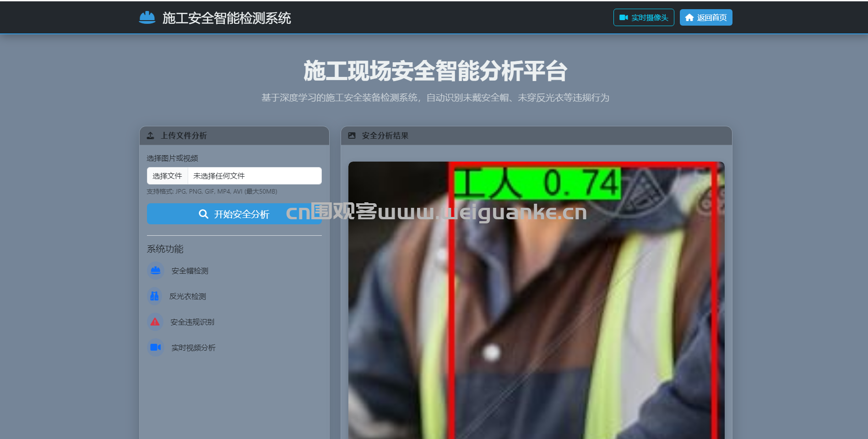Click the vest icon for 反光衣检测
The image size is (868, 439).
pos(155,296)
